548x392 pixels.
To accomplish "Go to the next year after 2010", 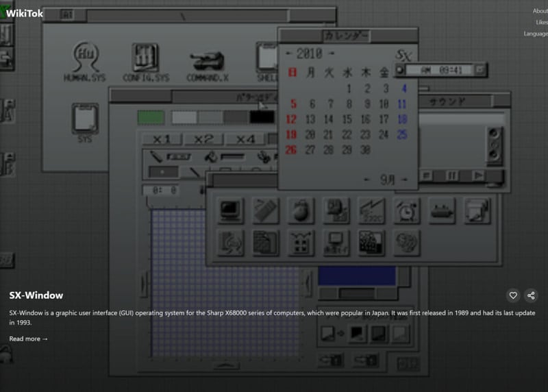I will (x=332, y=53).
